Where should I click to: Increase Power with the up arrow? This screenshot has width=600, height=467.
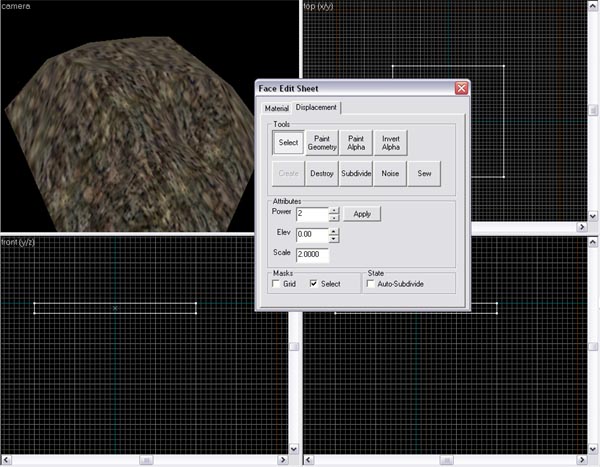334,210
